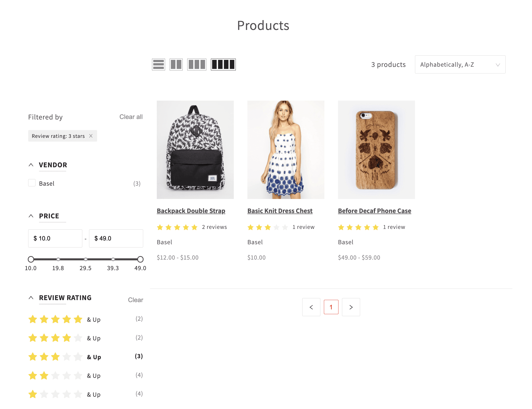Click the minimum price input field
This screenshot has height=409, width=532.
(x=55, y=238)
